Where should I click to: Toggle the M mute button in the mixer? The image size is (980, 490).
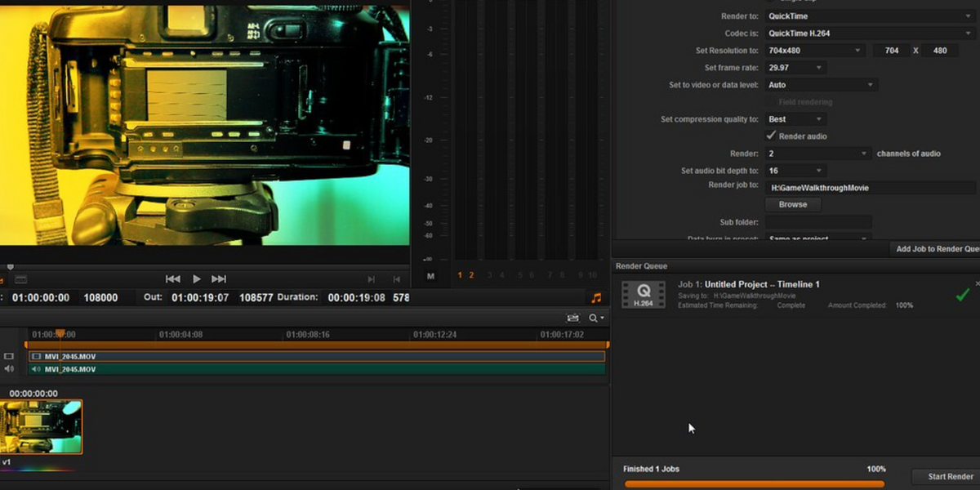click(430, 275)
